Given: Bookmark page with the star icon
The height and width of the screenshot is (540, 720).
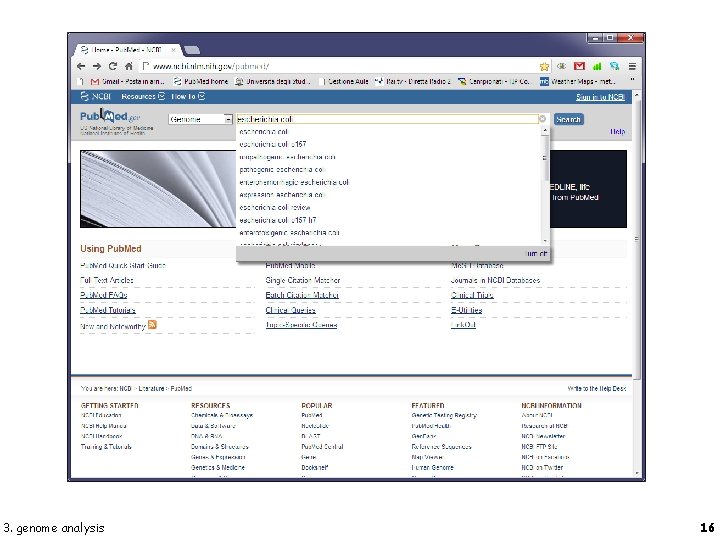Looking at the screenshot, I should point(544,67).
